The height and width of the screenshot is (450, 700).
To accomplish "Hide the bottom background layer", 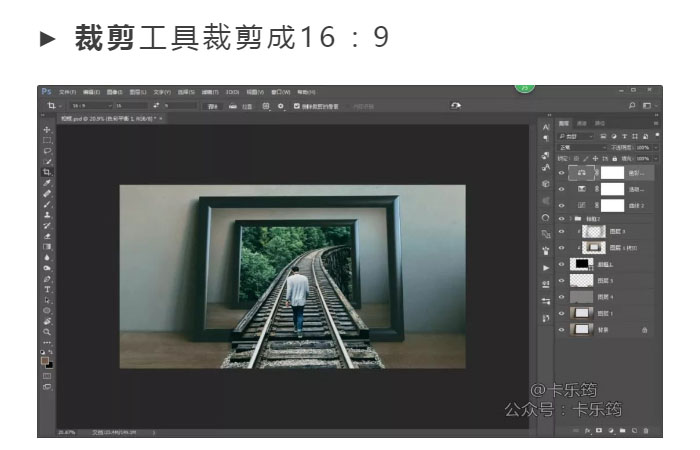I will coord(562,330).
